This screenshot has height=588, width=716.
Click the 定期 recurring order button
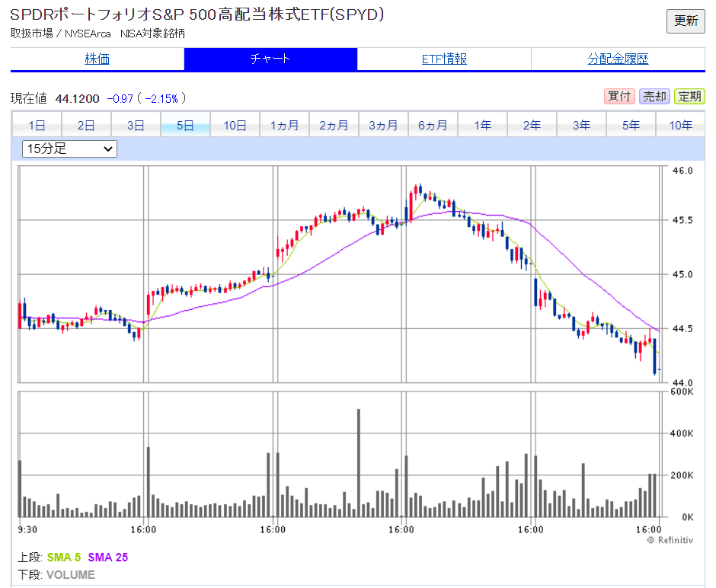[x=689, y=96]
